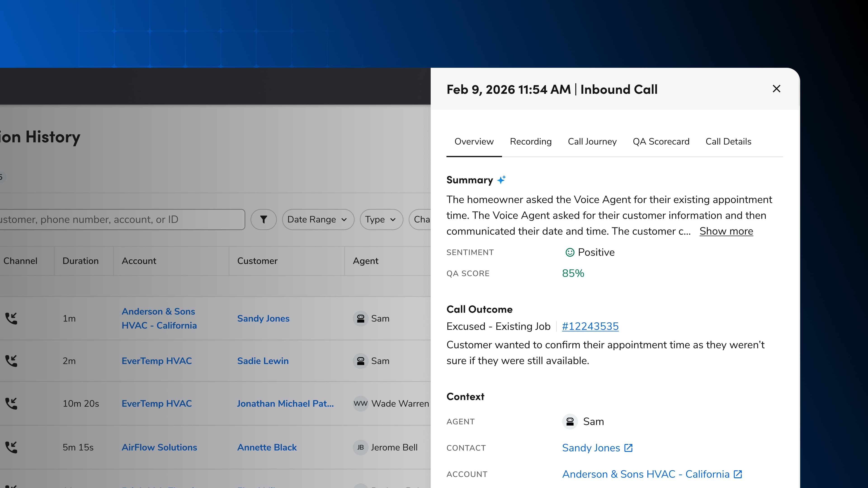Click the Positive sentiment smiley icon
Screen dimensions: 868x488
(x=569, y=252)
